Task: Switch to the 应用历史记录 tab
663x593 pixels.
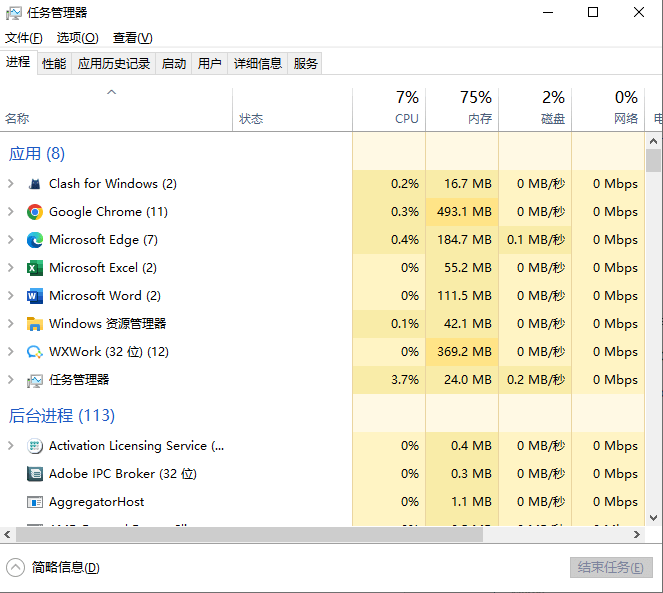Action: point(114,64)
